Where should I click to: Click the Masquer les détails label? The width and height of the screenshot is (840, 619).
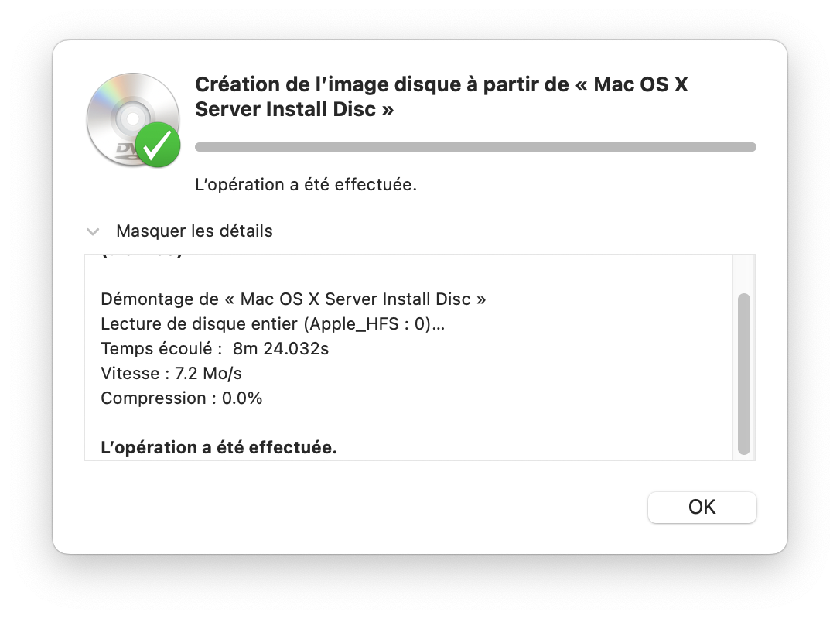[x=194, y=231]
